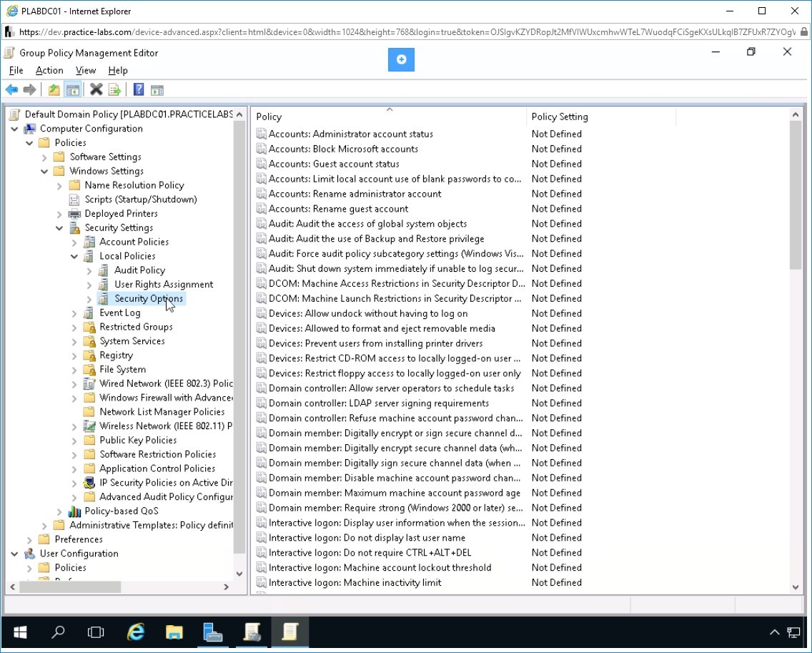Click the Deployed Printers printer icon
Image resolution: width=812 pixels, height=653 pixels.
74,214
